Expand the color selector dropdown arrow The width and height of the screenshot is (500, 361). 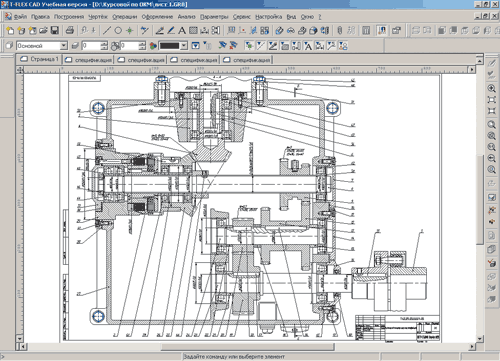[x=184, y=46]
